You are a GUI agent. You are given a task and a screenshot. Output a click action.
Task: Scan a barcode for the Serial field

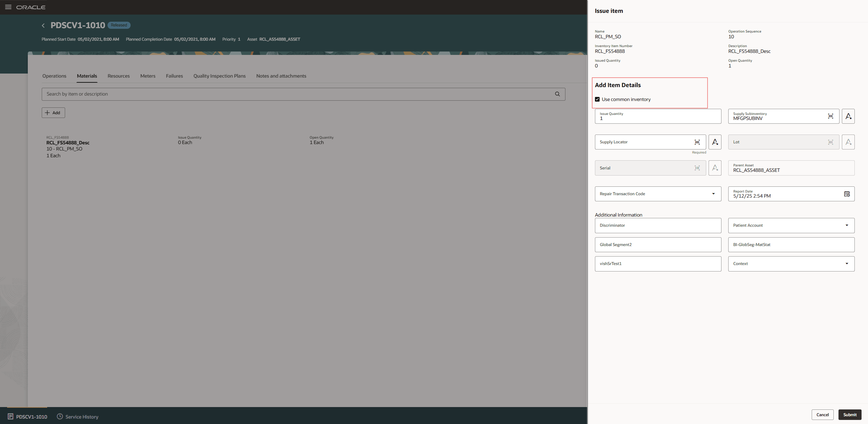tap(697, 168)
